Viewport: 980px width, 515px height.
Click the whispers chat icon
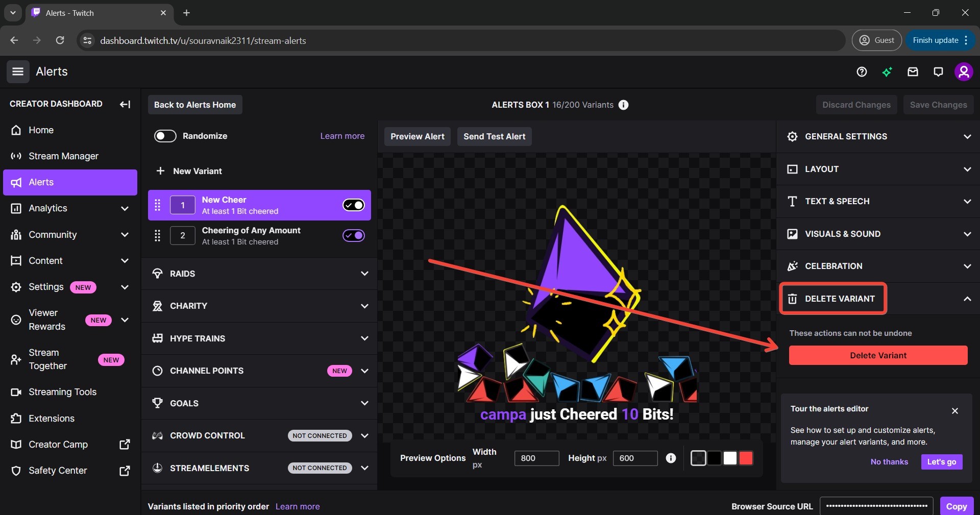click(938, 72)
